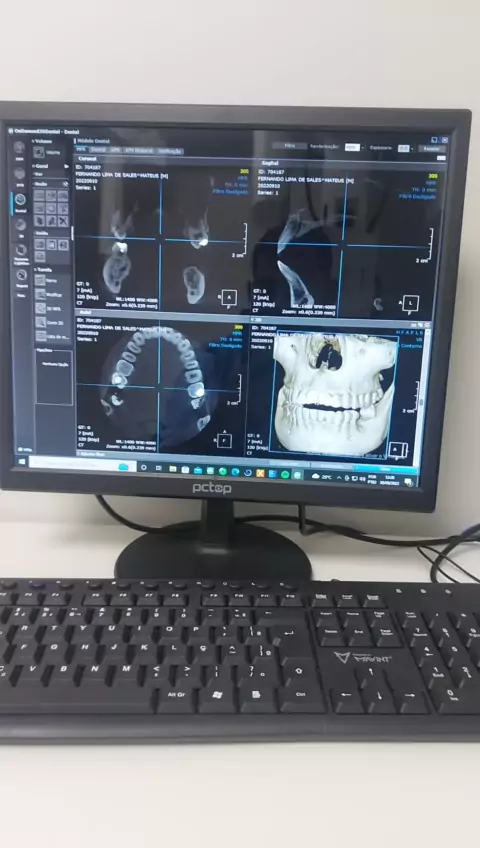Image resolution: width=480 pixels, height=848 pixels.
Task: Open Microsoft Edge from the taskbar
Action: coord(235,472)
